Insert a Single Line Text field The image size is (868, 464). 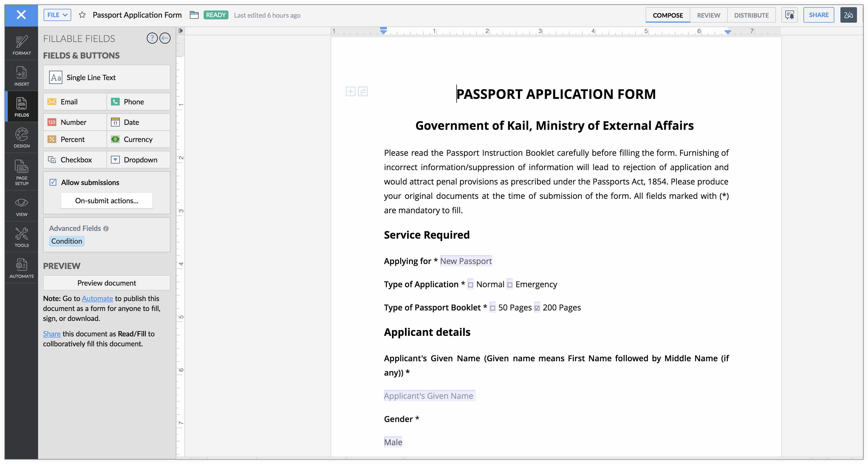[106, 77]
